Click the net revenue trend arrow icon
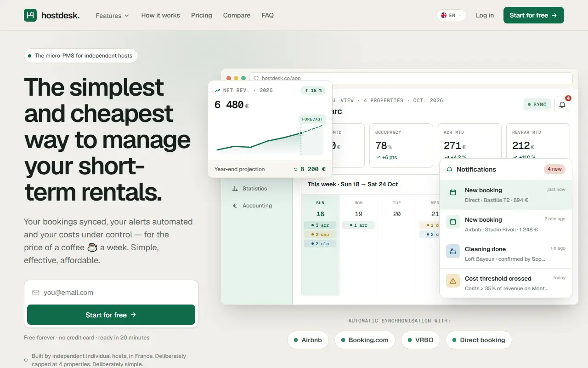 (x=218, y=91)
